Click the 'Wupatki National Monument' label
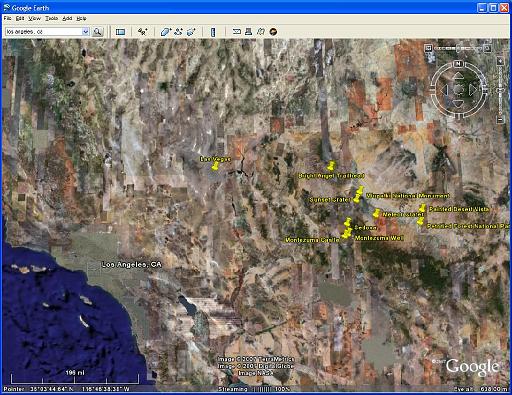 (x=408, y=196)
